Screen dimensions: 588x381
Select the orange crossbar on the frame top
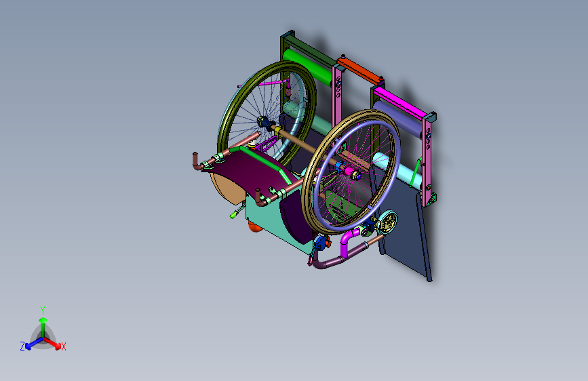point(360,70)
